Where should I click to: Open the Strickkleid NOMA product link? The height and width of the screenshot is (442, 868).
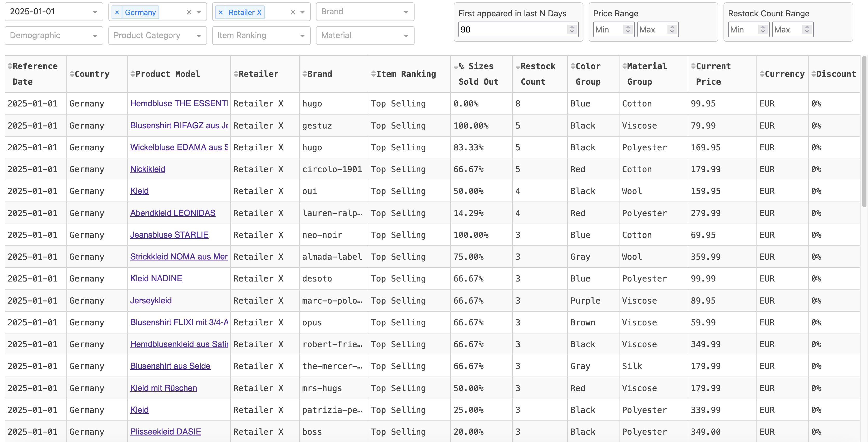click(x=179, y=256)
